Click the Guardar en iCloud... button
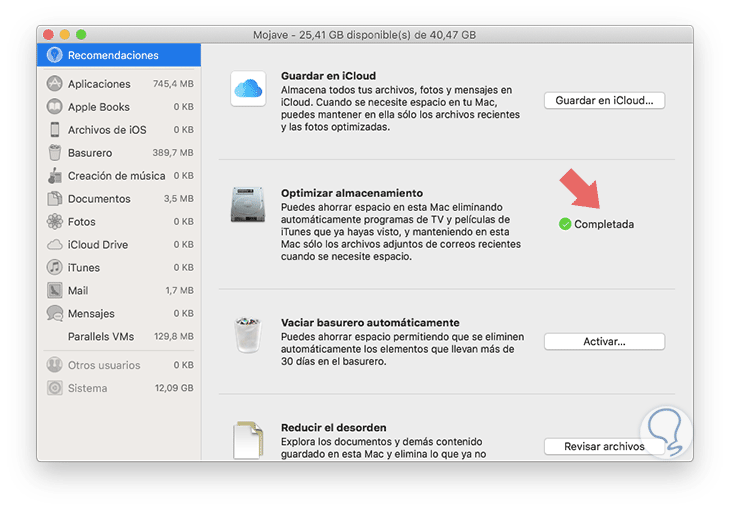The width and height of the screenshot is (730, 510). pyautogui.click(x=604, y=101)
